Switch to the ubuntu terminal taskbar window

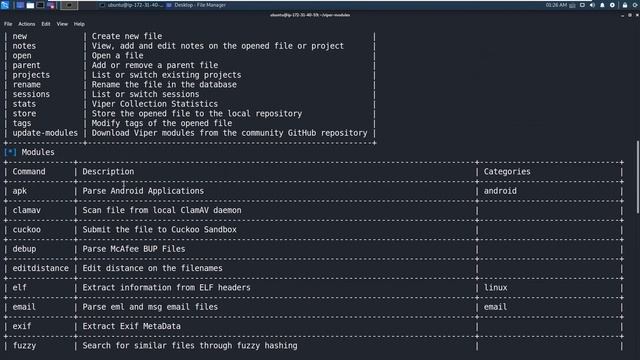pos(131,5)
